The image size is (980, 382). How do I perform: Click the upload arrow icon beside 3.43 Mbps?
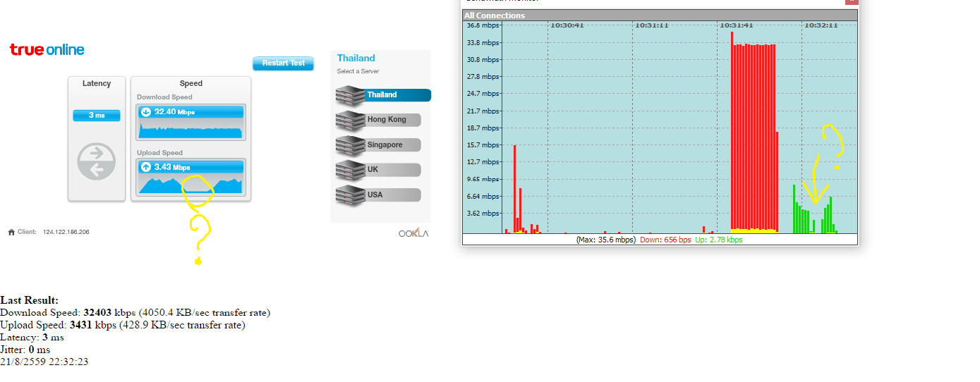pos(146,167)
